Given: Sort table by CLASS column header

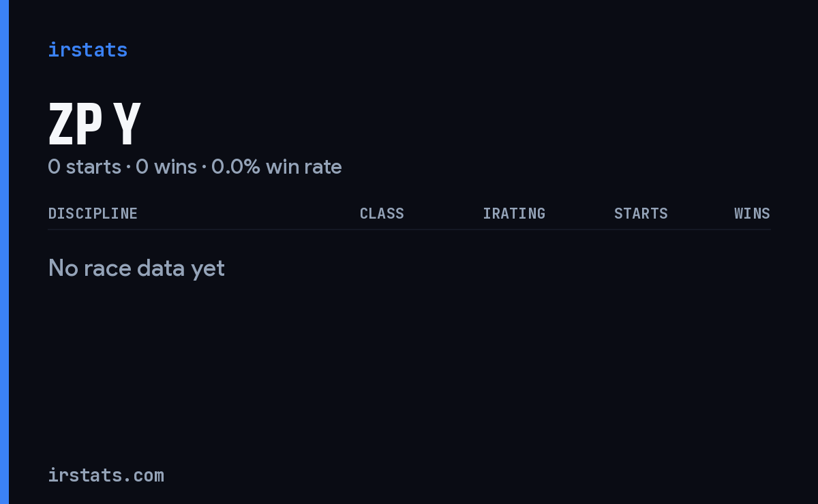Looking at the screenshot, I should pyautogui.click(x=382, y=213).
